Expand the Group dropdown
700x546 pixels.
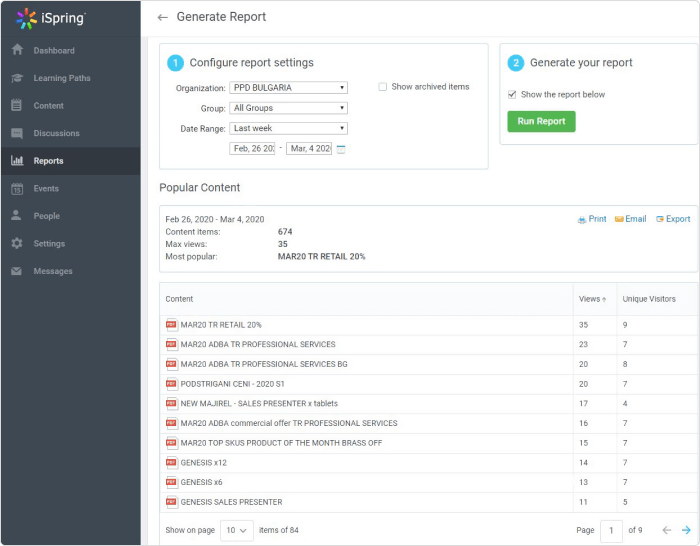pyautogui.click(x=288, y=108)
